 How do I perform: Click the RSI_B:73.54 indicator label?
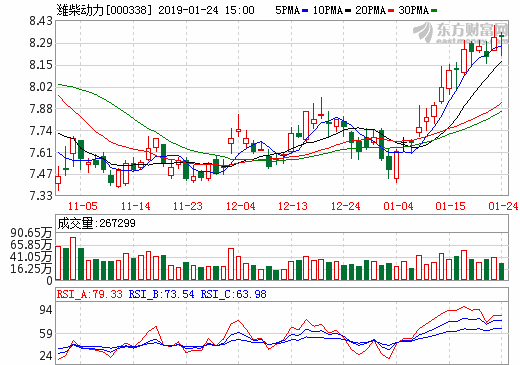[161, 294]
